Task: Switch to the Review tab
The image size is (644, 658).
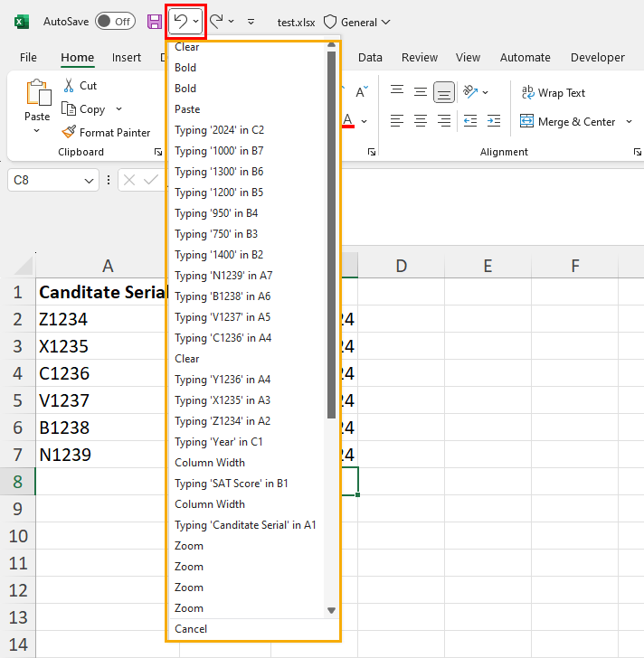Action: (420, 58)
